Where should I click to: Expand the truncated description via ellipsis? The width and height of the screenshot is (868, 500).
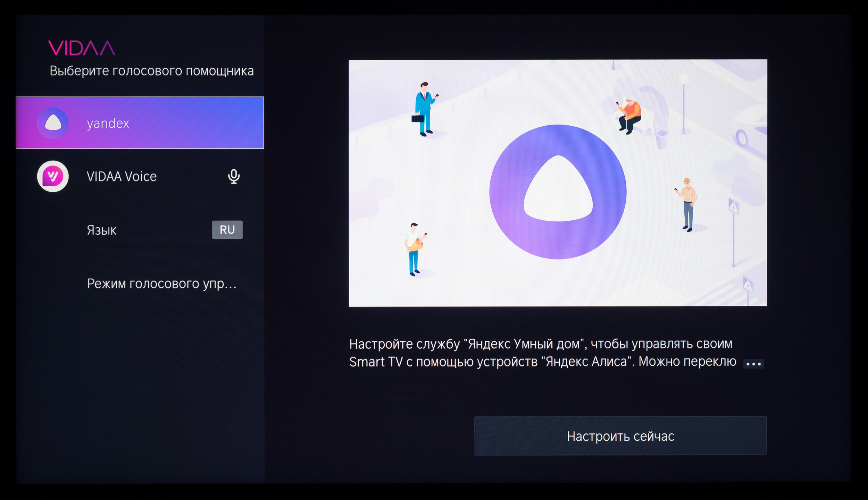[753, 364]
